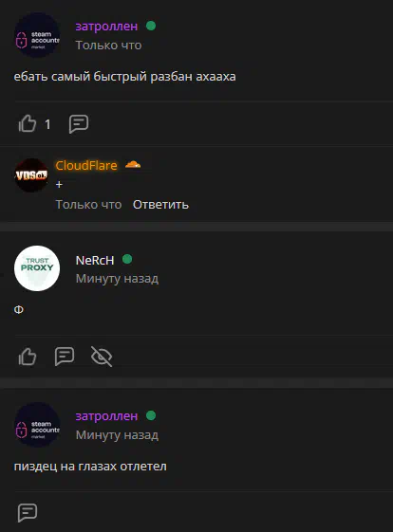Like the top затроллен post with thumbs-up
Screen dimensions: 393x532
pos(28,123)
